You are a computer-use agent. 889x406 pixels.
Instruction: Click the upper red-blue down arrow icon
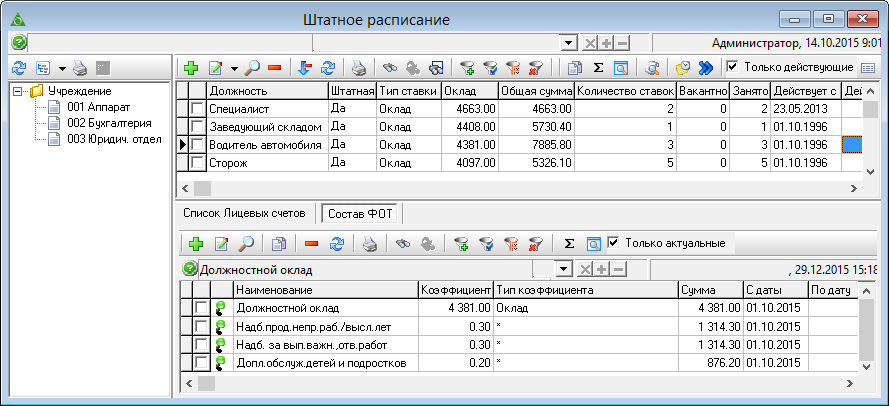point(305,68)
